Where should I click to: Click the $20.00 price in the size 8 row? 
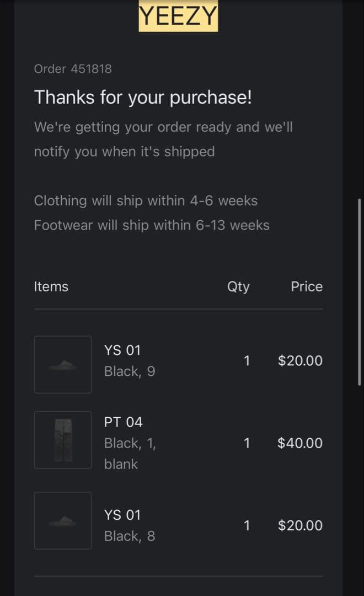tap(300, 525)
